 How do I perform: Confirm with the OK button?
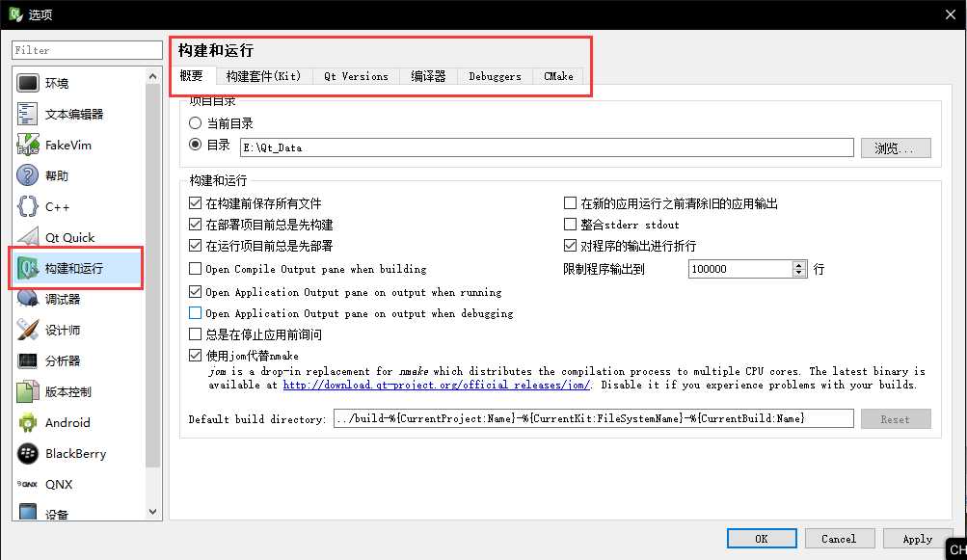coord(762,539)
